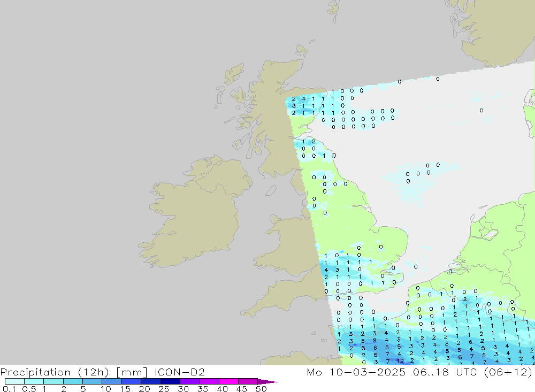The width and height of the screenshot is (535, 392).
Task: Select the 2–5 mm legend color swatch
Action: [73, 381]
